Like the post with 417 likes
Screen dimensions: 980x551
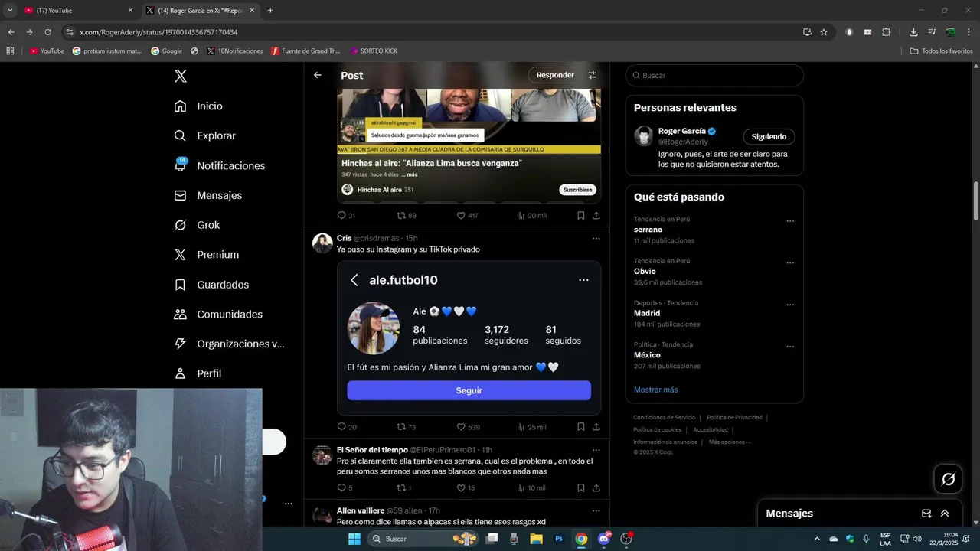[x=461, y=216]
